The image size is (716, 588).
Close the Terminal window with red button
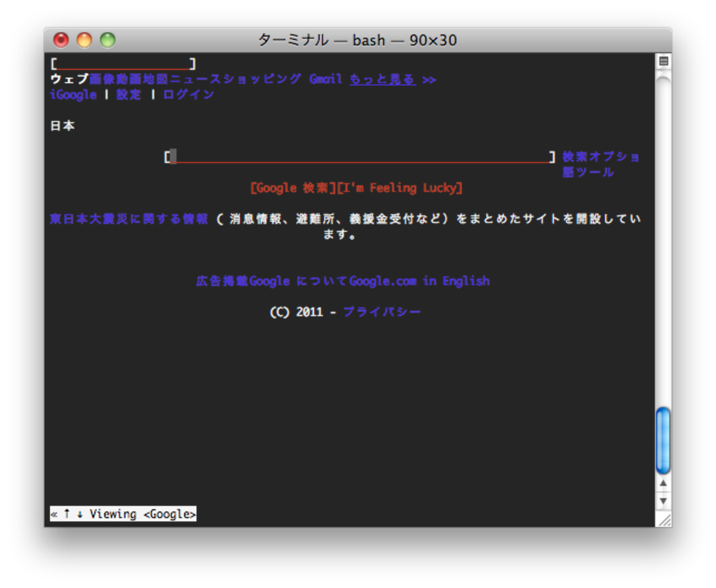point(61,40)
